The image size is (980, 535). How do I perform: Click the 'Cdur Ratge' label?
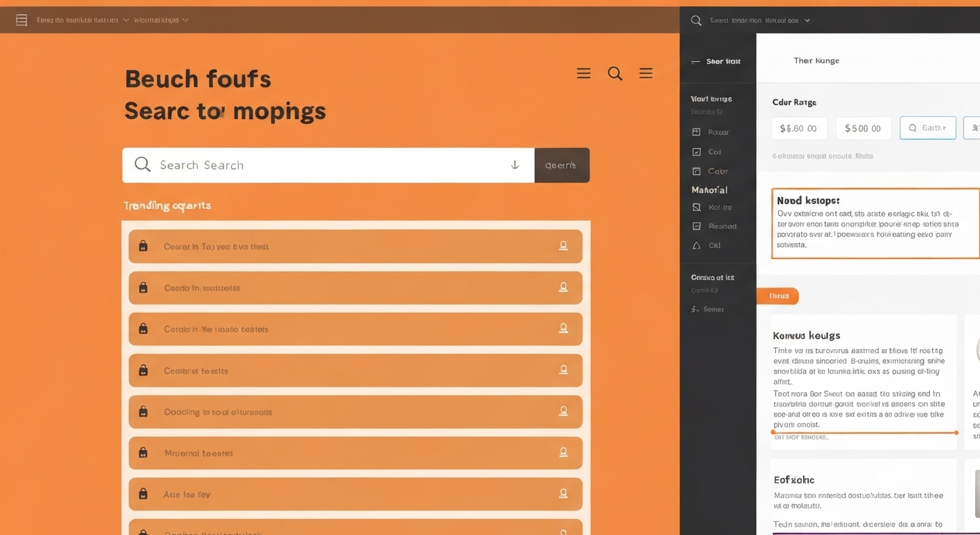tap(794, 102)
